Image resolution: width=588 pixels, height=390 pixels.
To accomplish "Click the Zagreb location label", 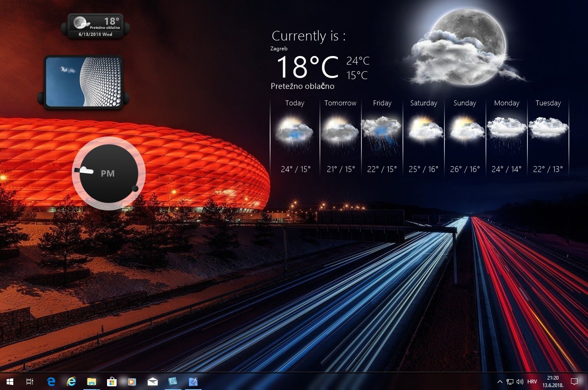I will point(279,49).
